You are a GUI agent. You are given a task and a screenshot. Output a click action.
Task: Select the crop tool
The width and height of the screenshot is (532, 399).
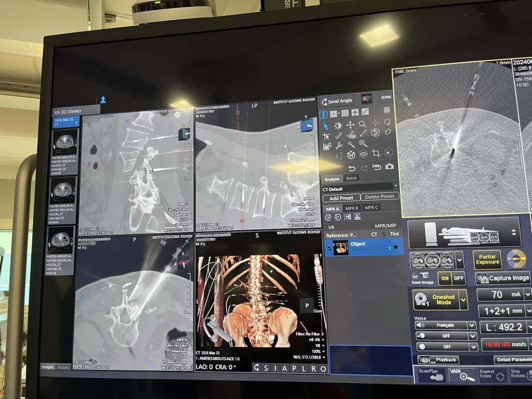coord(376,153)
